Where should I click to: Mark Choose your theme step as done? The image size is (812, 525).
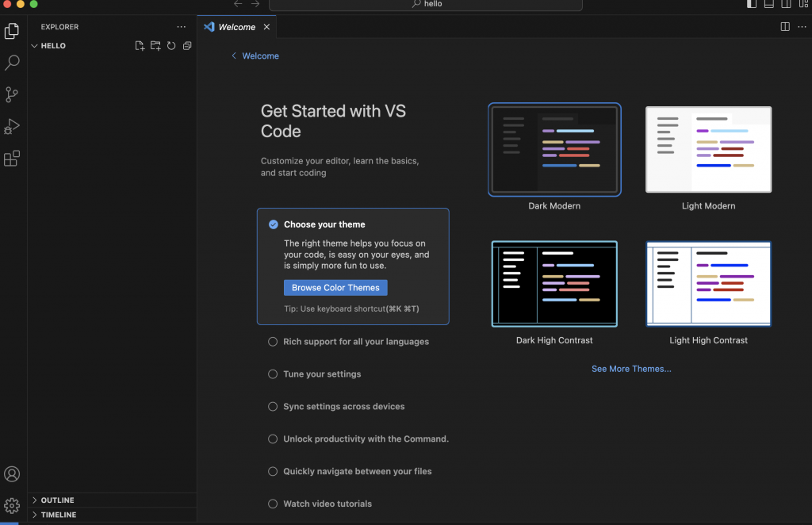[274, 224]
